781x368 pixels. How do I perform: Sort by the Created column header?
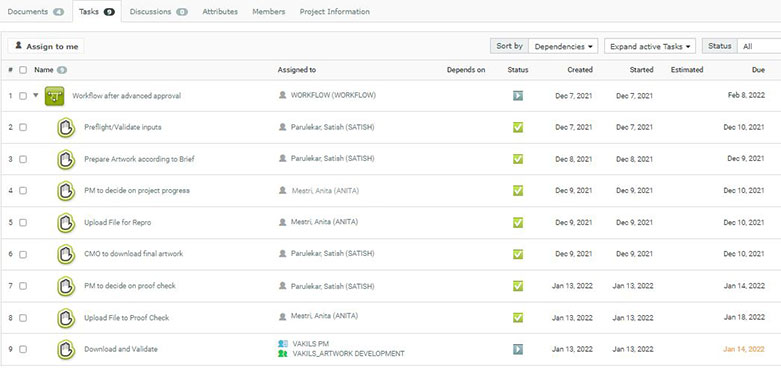580,70
